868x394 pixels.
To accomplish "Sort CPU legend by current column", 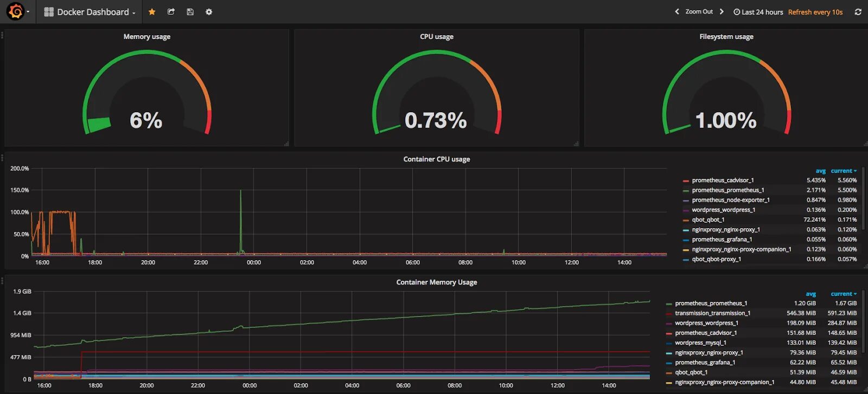I will [x=844, y=171].
